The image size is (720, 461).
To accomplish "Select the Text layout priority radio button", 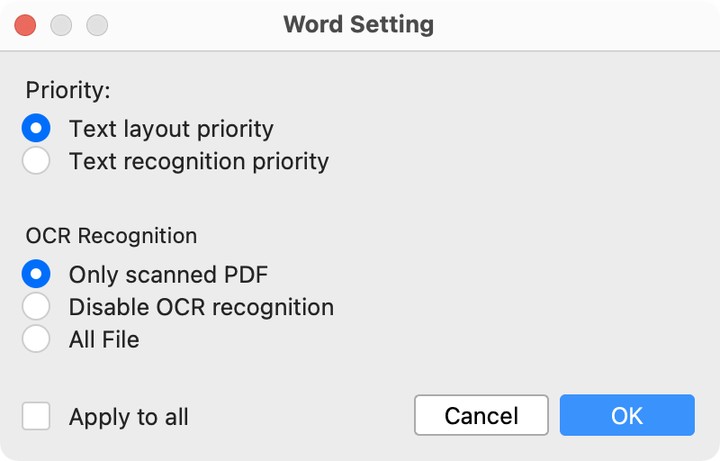I will click(36, 128).
